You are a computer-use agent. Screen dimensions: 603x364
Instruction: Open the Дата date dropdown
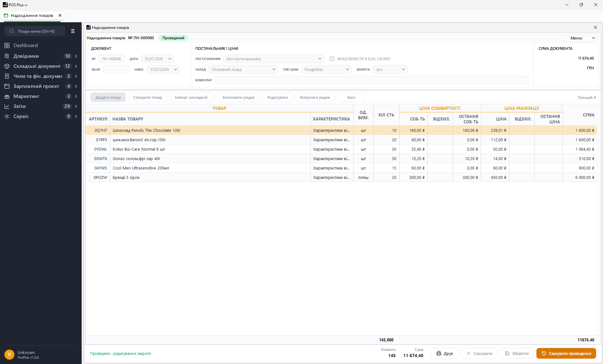[170, 59]
